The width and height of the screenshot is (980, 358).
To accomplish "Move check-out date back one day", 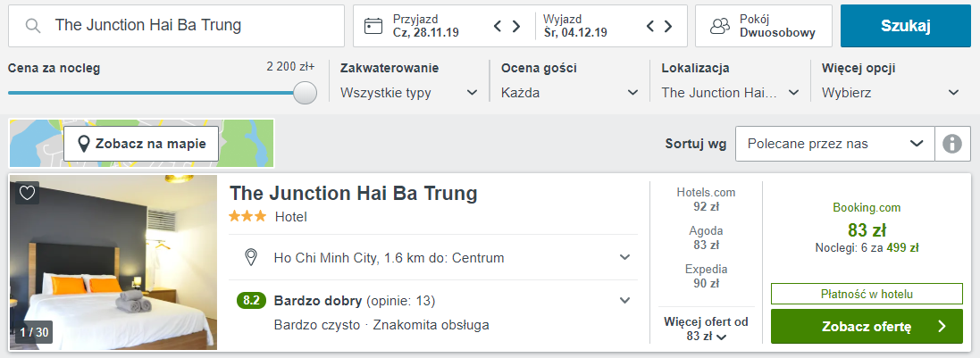I will (x=650, y=26).
